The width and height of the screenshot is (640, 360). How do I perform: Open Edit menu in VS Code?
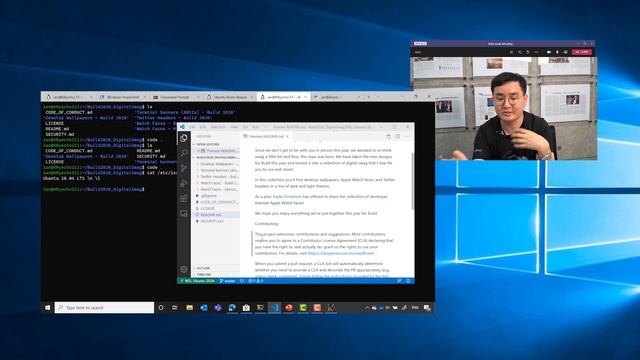point(203,127)
